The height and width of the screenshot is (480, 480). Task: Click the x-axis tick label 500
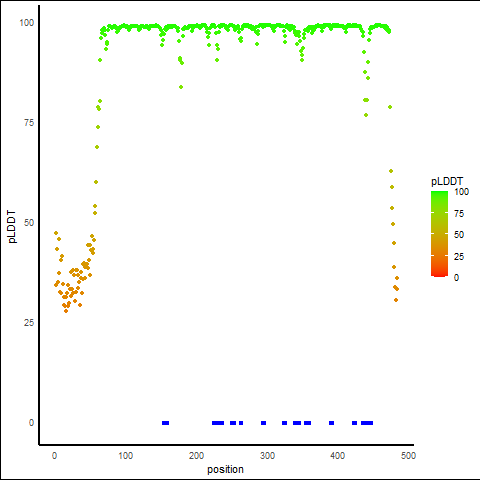coord(408,455)
